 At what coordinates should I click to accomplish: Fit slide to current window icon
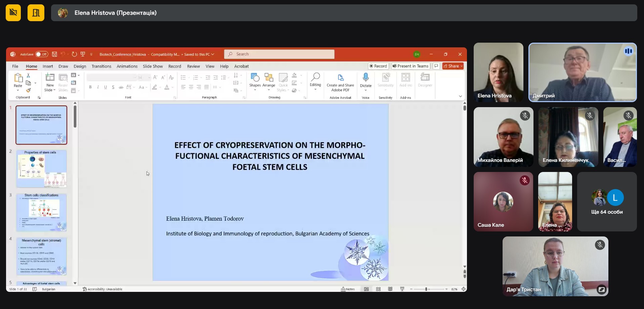464,289
